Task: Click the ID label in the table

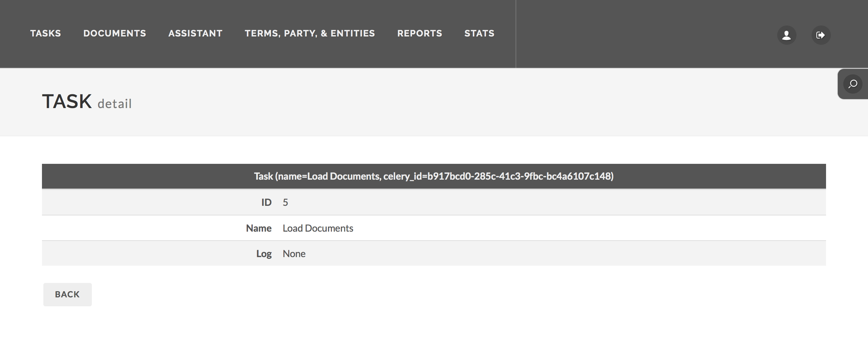Action: click(267, 202)
